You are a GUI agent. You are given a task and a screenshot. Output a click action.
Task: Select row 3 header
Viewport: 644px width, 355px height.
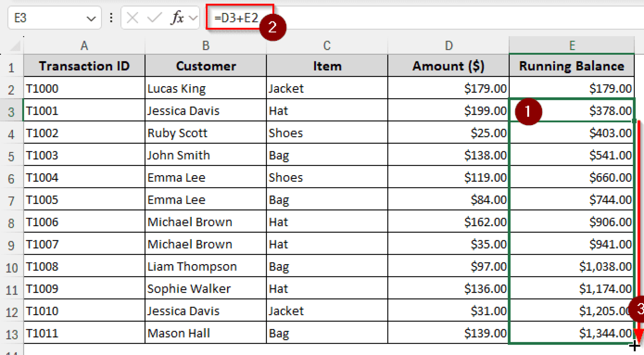click(12, 111)
